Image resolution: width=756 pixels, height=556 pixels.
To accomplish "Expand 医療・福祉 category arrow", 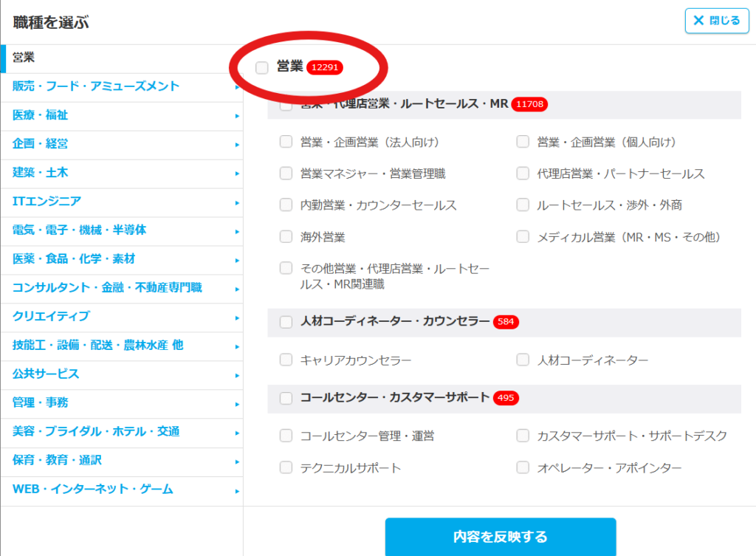I will coord(237,116).
